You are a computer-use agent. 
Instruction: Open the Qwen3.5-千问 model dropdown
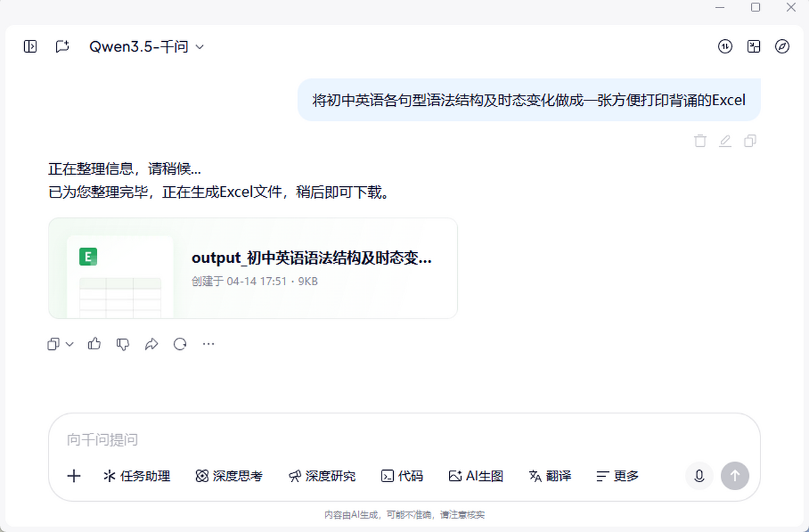[146, 47]
